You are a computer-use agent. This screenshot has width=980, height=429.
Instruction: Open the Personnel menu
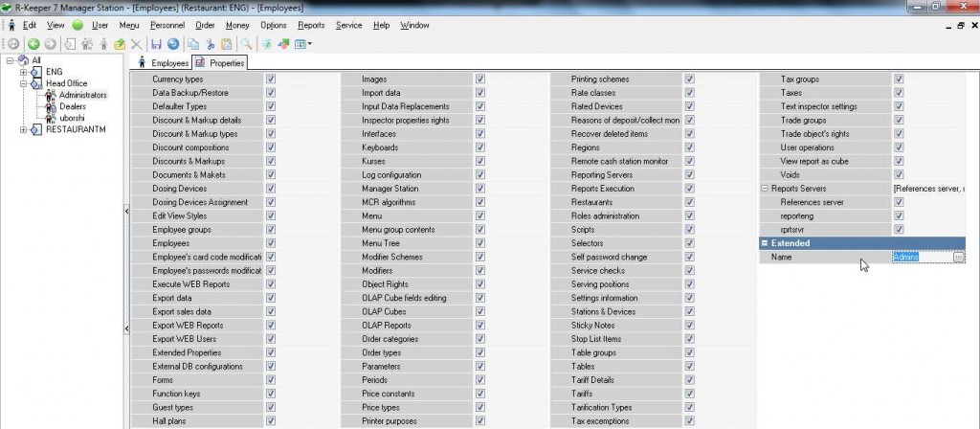coord(167,26)
